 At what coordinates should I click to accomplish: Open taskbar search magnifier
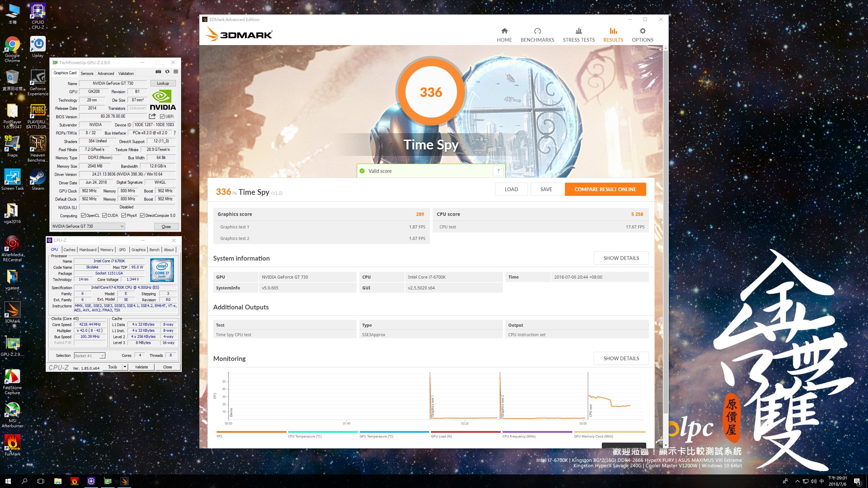[24, 481]
